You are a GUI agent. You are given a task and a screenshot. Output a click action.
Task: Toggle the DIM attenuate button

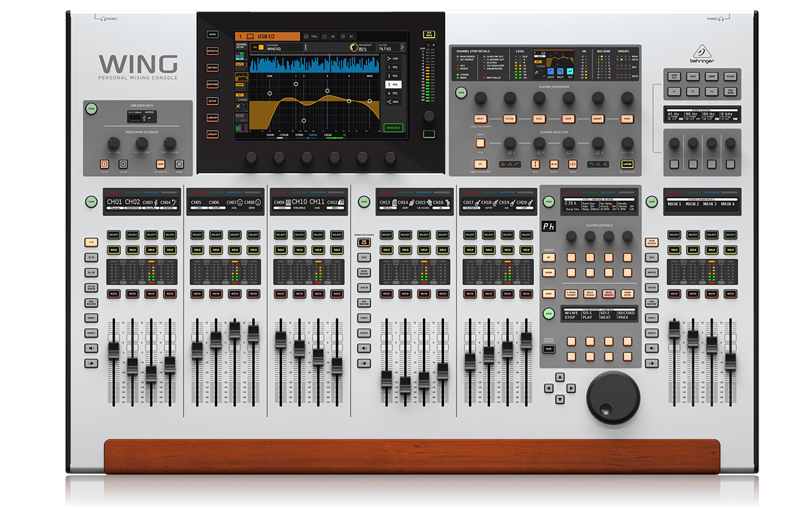click(160, 163)
